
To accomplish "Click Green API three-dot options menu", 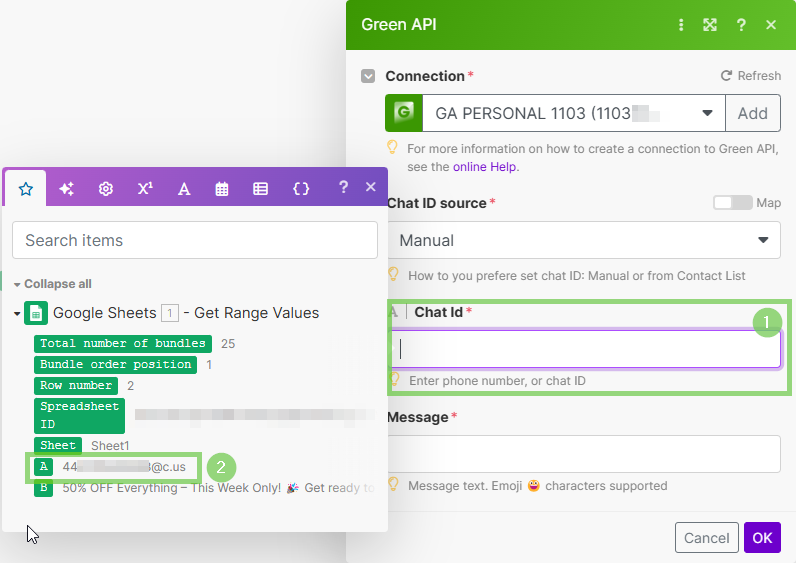I will coord(681,25).
